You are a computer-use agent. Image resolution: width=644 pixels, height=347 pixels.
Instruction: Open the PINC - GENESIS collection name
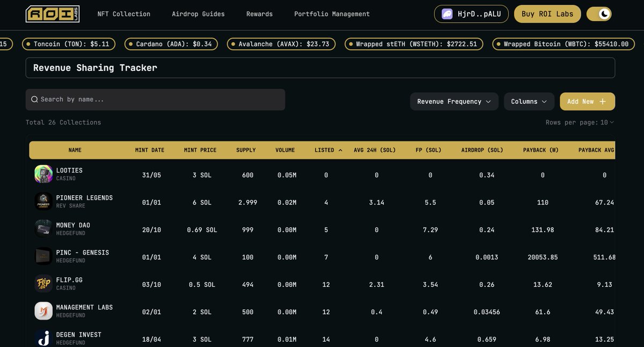click(83, 253)
